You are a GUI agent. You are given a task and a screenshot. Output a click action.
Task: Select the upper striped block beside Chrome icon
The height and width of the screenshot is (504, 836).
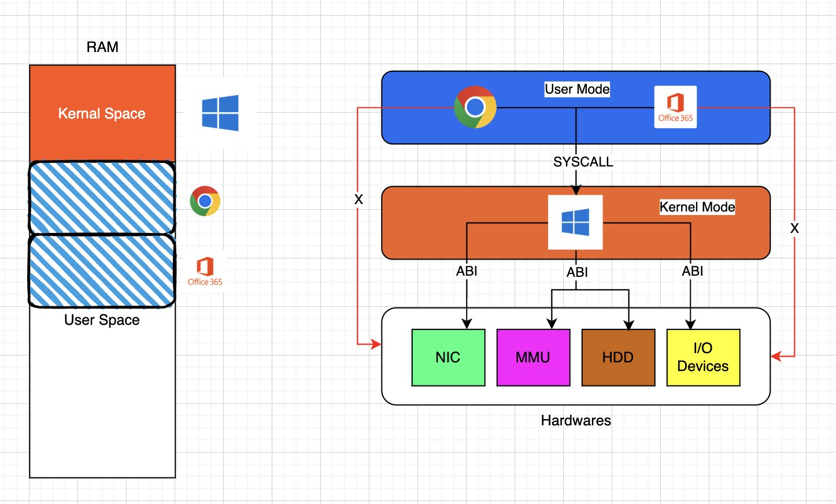(x=102, y=198)
